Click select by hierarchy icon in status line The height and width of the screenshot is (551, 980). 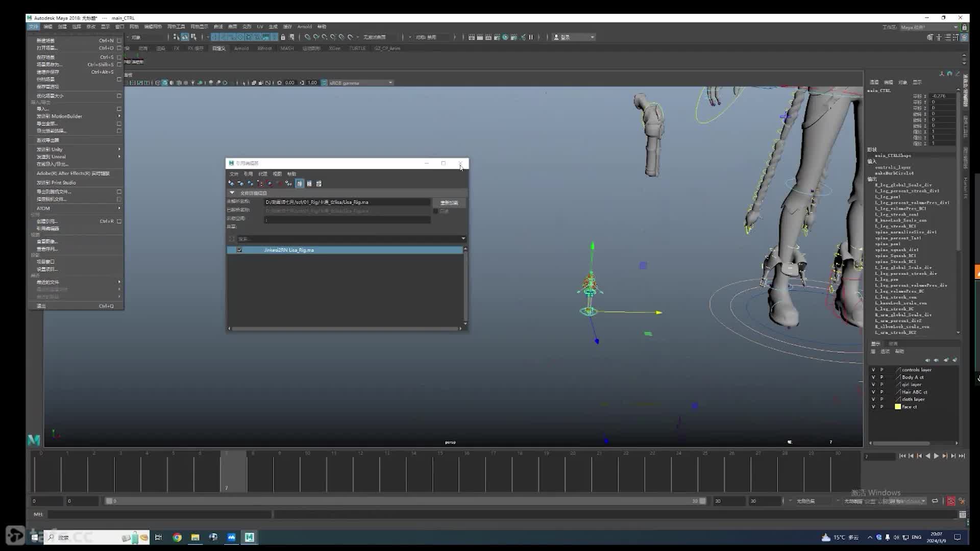pyautogui.click(x=176, y=37)
